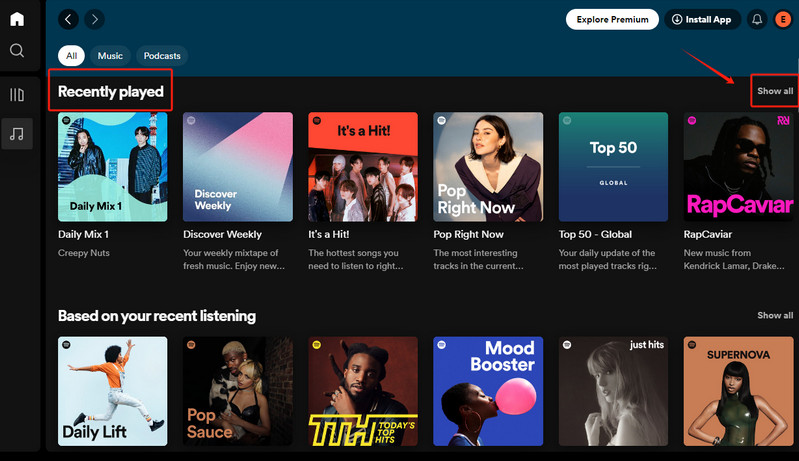Viewport: 799px width, 461px height.
Task: Click the RapCaviar title text
Action: tap(708, 234)
